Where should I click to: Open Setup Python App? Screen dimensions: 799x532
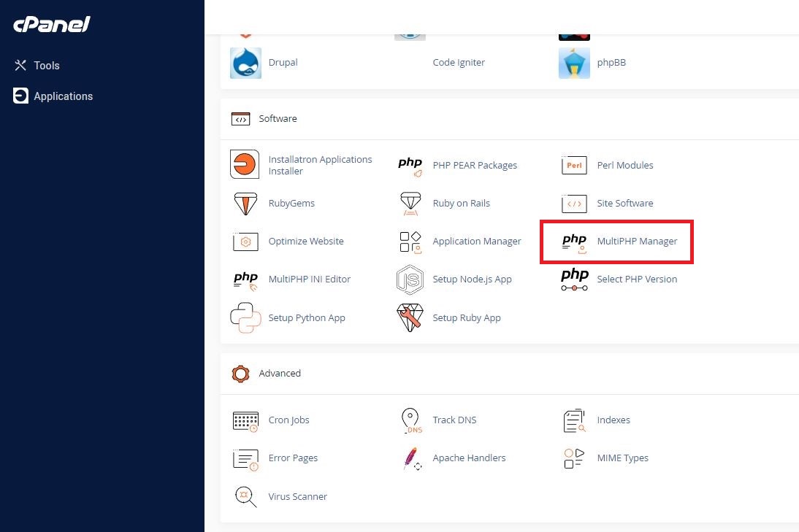point(307,317)
